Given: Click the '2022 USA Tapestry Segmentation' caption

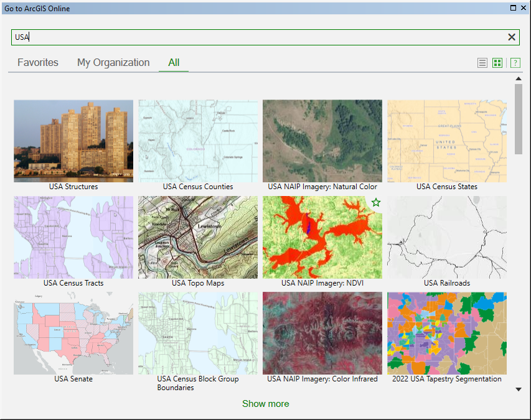Looking at the screenshot, I should 447,379.
